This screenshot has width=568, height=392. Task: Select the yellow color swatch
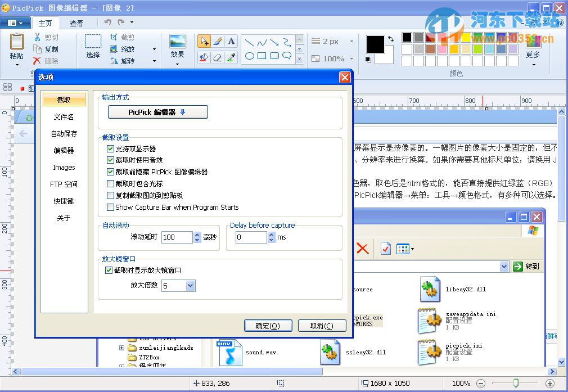click(466, 37)
